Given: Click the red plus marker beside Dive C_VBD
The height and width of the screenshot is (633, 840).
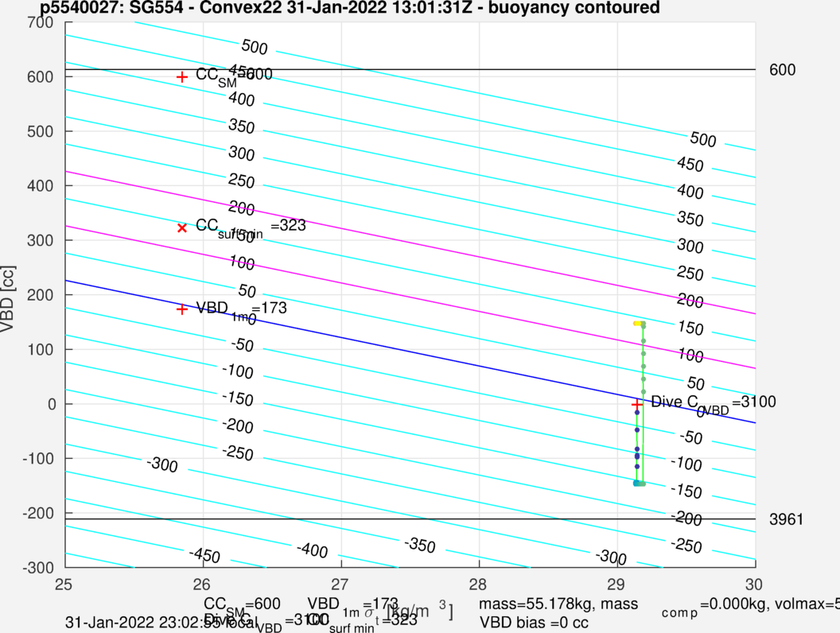Looking at the screenshot, I should [x=637, y=404].
